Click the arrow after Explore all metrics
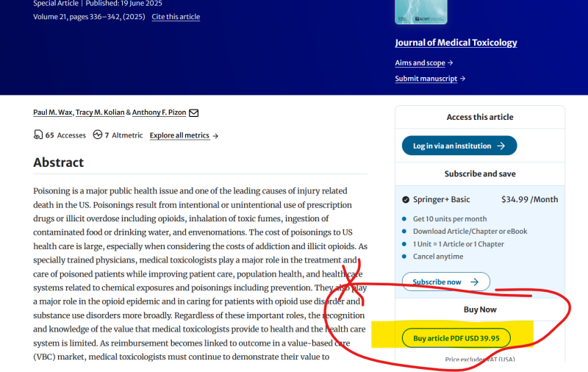Image resolution: width=588 pixels, height=372 pixels. click(215, 136)
